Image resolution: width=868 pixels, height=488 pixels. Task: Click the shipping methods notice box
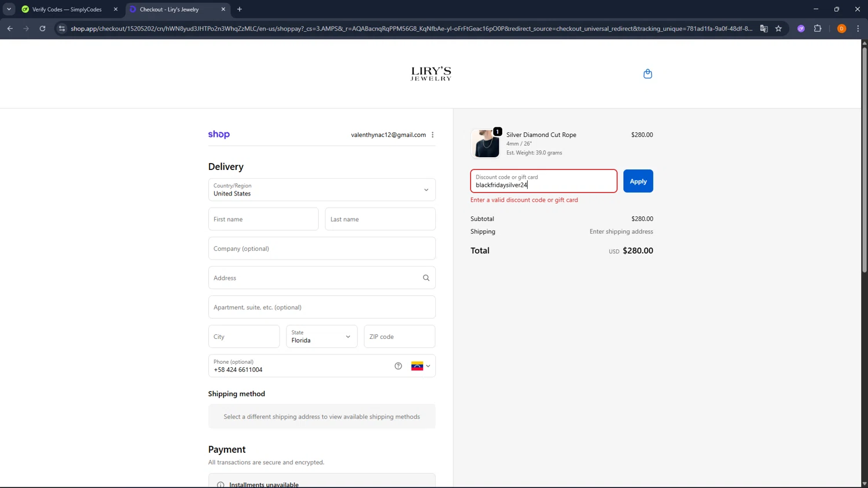pos(322,416)
